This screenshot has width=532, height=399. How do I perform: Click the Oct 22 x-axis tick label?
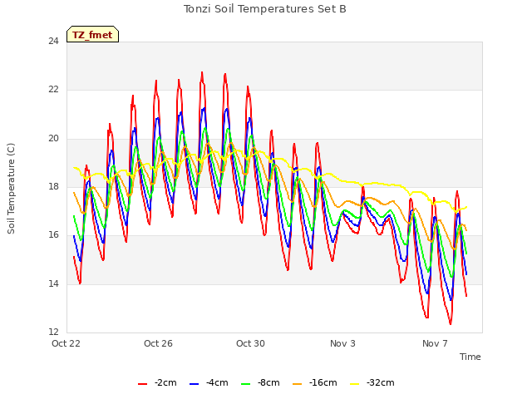click(66, 343)
